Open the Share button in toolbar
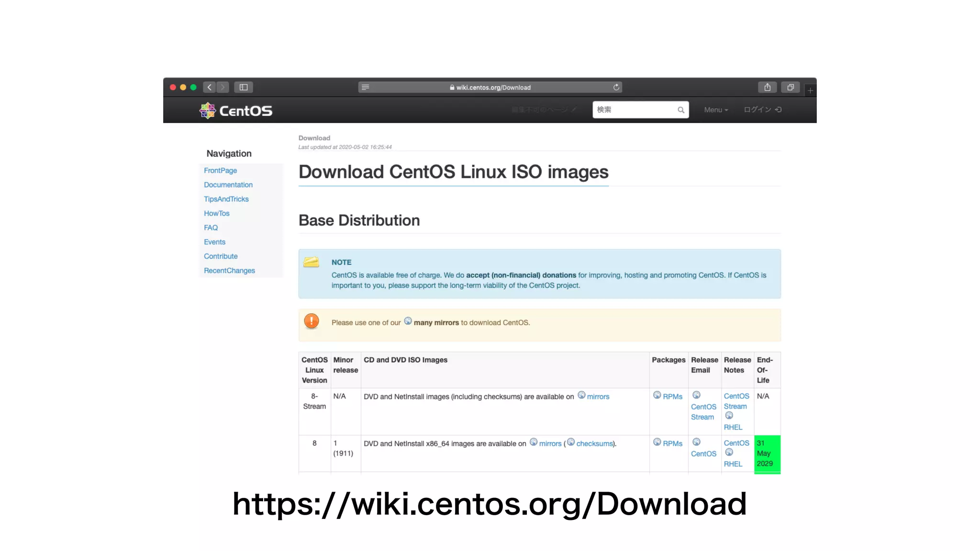Image resolution: width=980 pixels, height=551 pixels. pyautogui.click(x=768, y=87)
